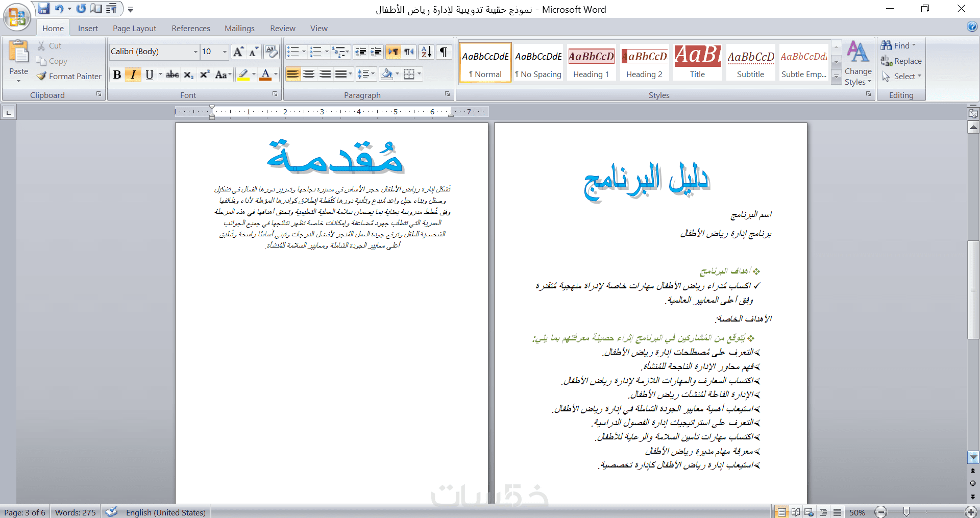Click the zoom slider handle
Viewport: 980px width, 518px height.
click(906, 511)
